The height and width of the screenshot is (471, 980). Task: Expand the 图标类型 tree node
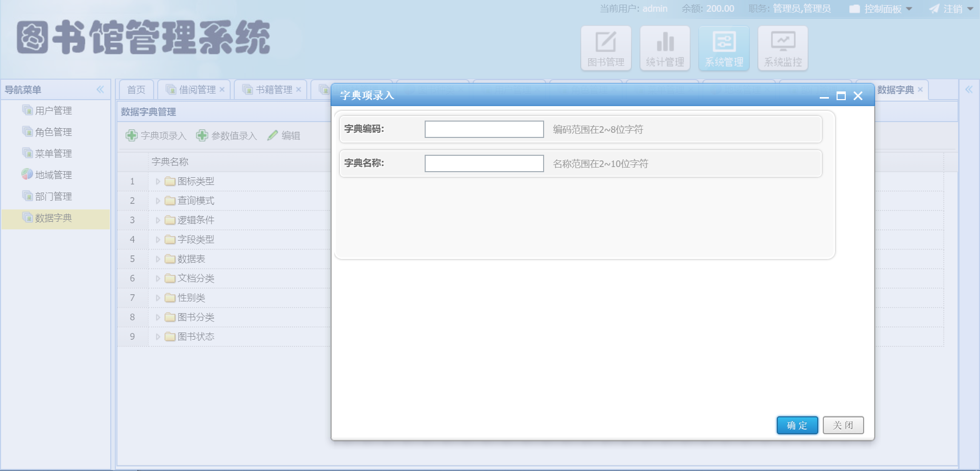tap(157, 181)
